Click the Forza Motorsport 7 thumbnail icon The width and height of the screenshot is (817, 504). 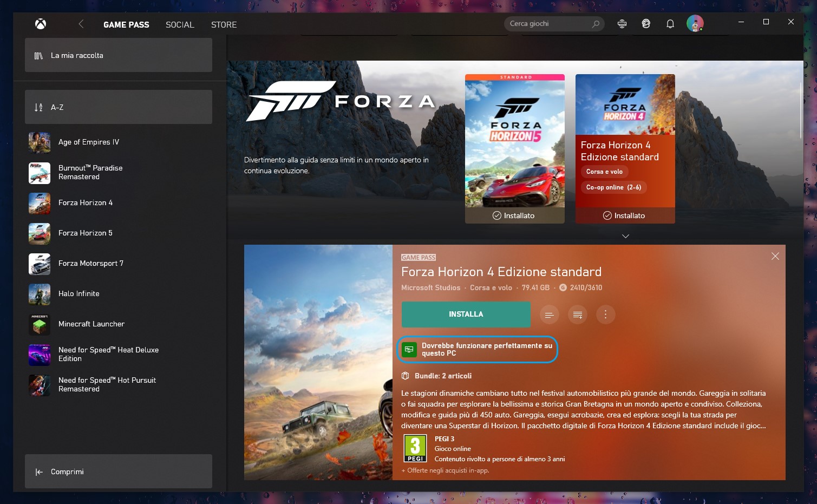click(40, 264)
